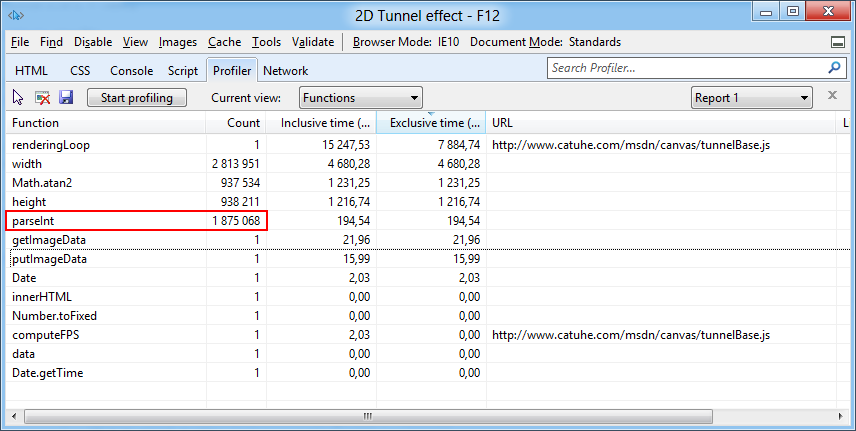This screenshot has height=431, width=856.
Task: Click the F12 window title-bar icon
Action: [x=16, y=15]
